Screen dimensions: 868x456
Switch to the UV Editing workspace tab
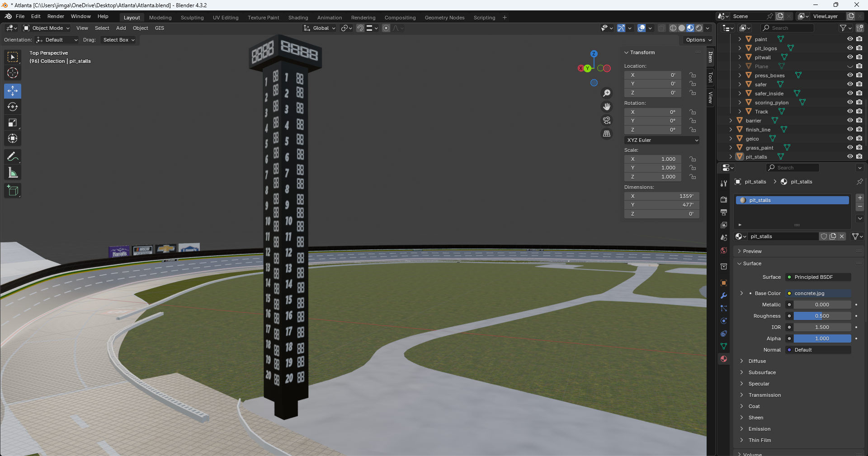tap(226, 18)
